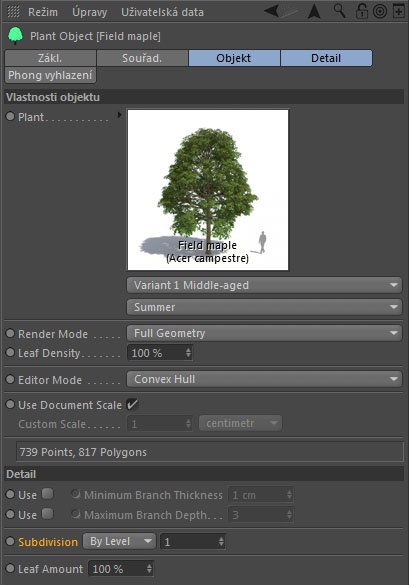Enable Use Minimum Branch Thickness checkbox
The width and height of the screenshot is (409, 585).
(x=47, y=494)
